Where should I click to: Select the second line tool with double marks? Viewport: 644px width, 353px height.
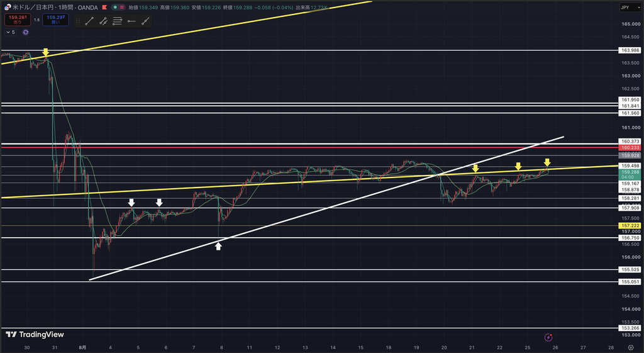(103, 21)
